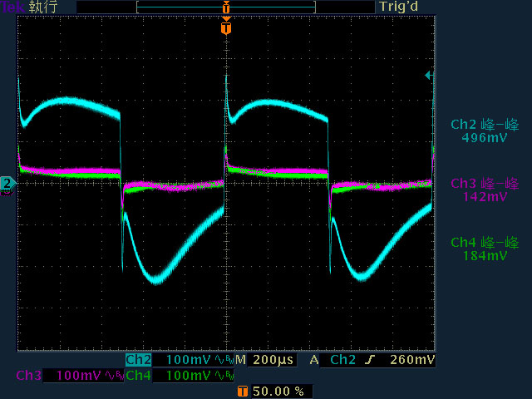Screen dimensions: 532x399
Task: Select the magenta Ch3 channel label
Action: coord(29,376)
